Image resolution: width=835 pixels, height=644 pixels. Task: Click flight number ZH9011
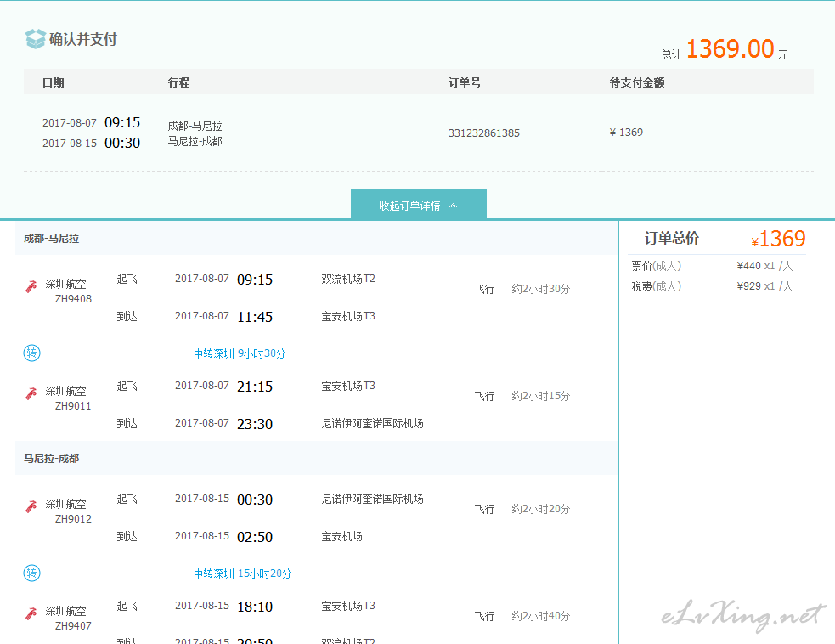click(74, 406)
